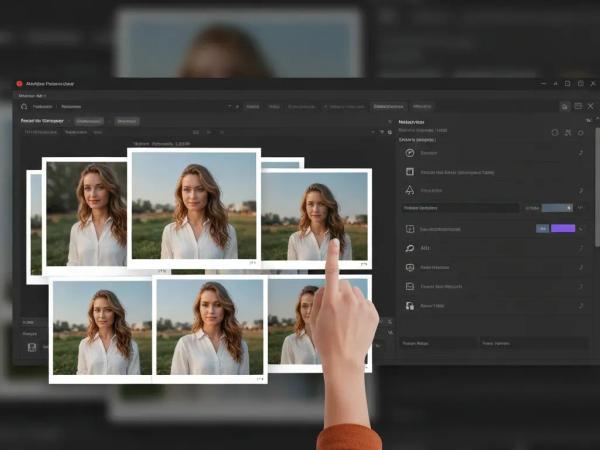Click the second pill button beside the canvas heading

[127, 121]
